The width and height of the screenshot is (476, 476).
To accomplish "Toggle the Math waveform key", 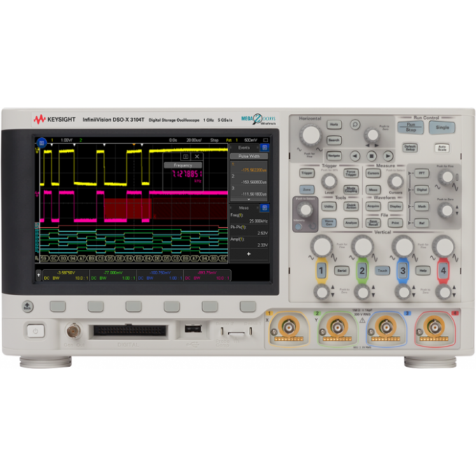I will 421,206.
